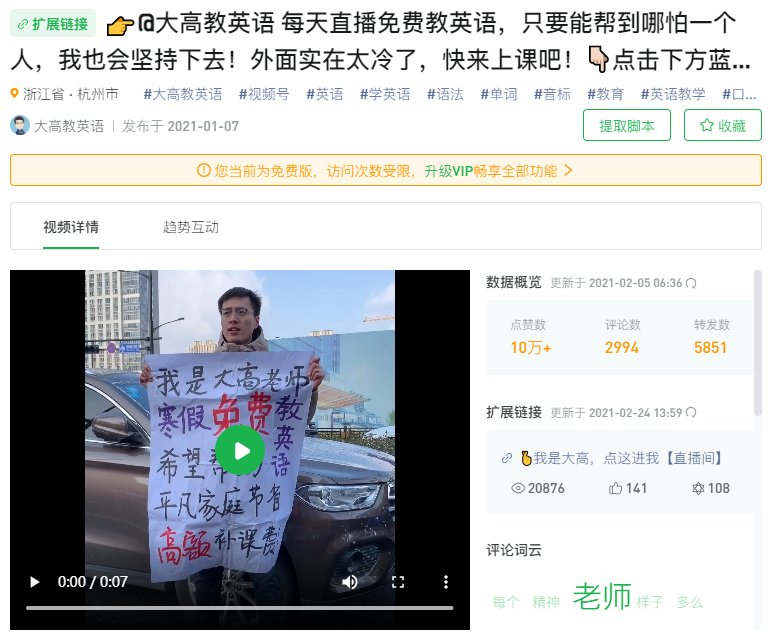Click the 老师 word in comment cloud
Image resolution: width=772 pixels, height=641 pixels.
pyautogui.click(x=602, y=596)
